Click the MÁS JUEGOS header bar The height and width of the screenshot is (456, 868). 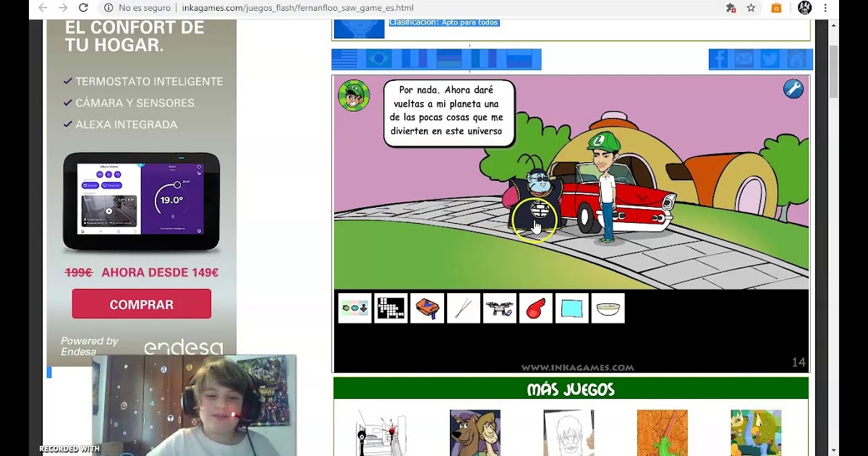[571, 389]
